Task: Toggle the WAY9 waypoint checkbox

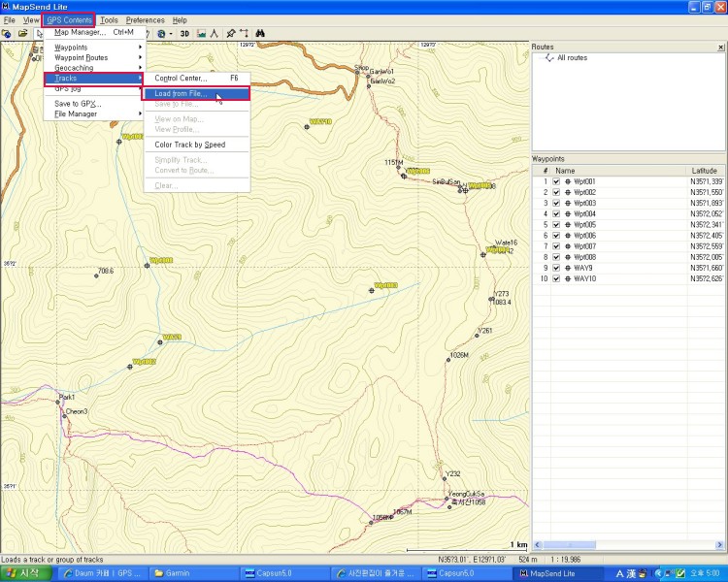Action: [x=556, y=268]
